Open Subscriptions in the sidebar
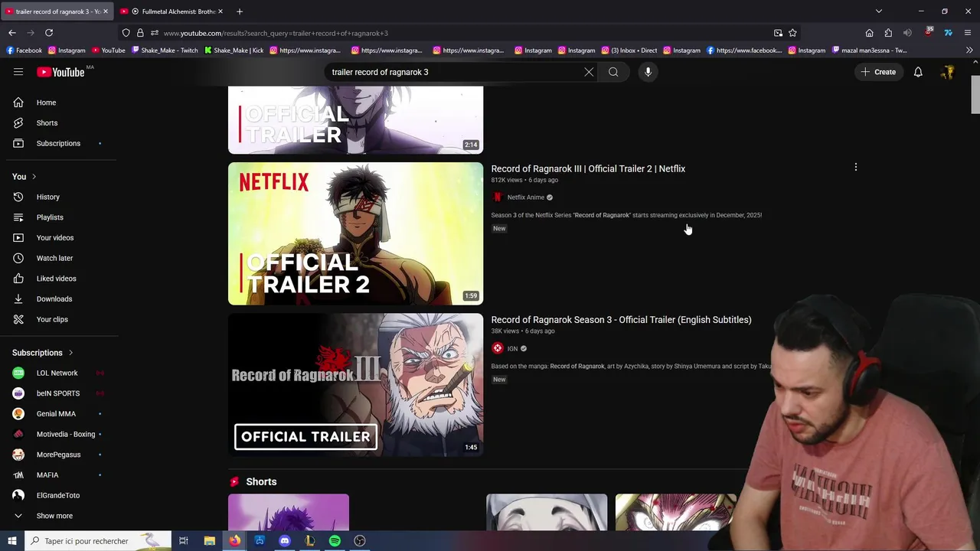The width and height of the screenshot is (980, 551). (60, 143)
